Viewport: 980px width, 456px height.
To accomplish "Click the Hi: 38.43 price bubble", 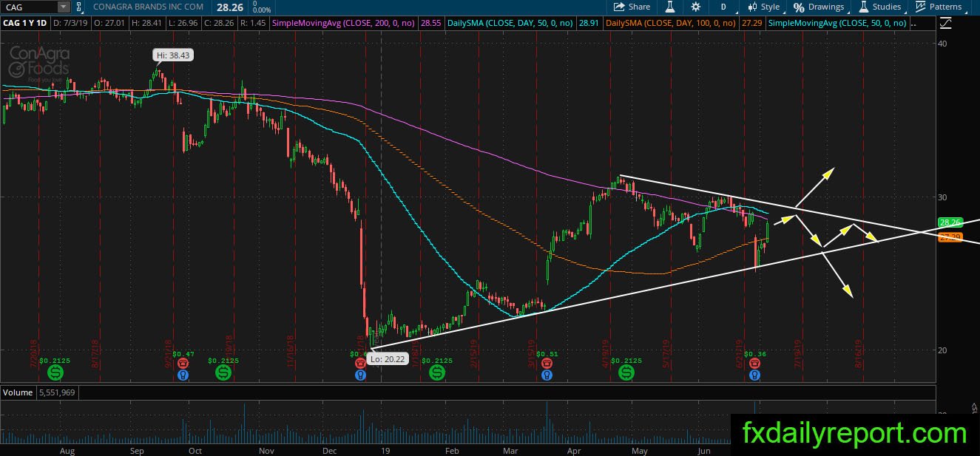I will (172, 55).
